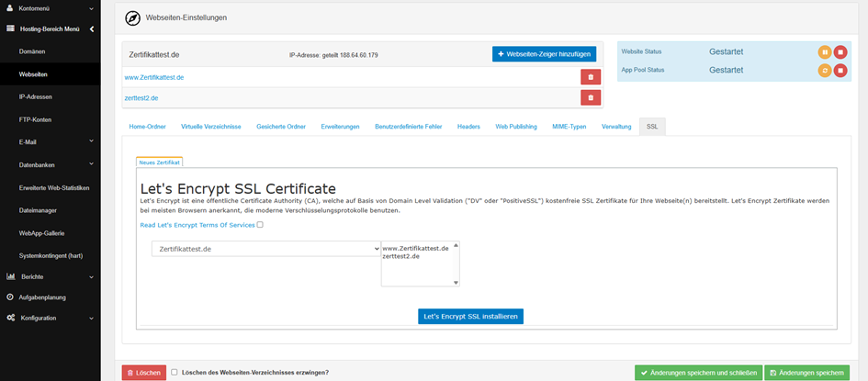Click the red Löschen button
The width and height of the screenshot is (868, 381).
point(144,373)
